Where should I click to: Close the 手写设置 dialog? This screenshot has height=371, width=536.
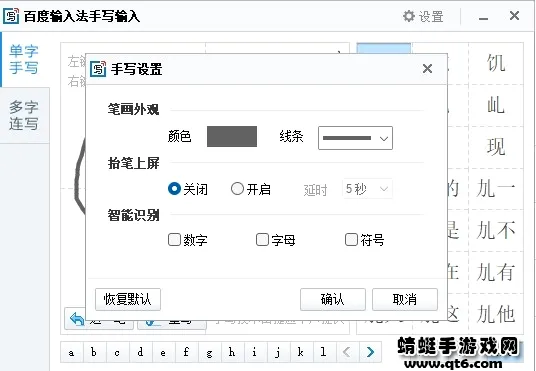coord(427,69)
